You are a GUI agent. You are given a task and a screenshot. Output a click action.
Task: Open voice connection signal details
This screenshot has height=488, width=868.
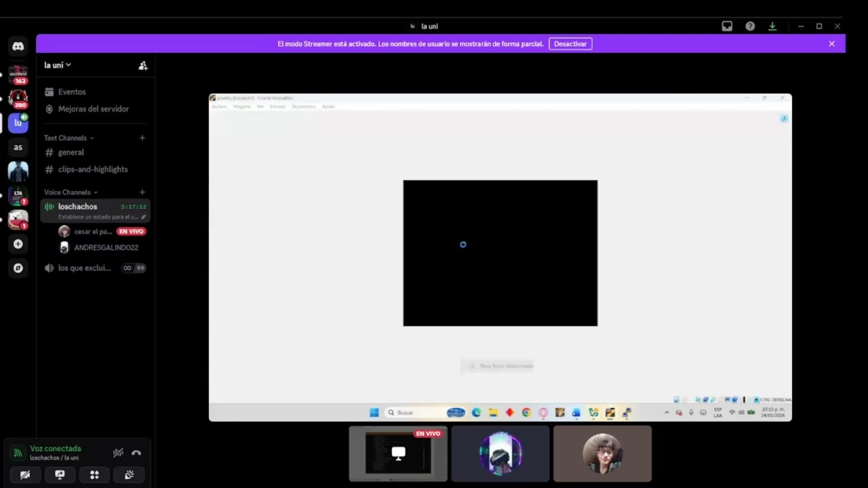tap(18, 453)
